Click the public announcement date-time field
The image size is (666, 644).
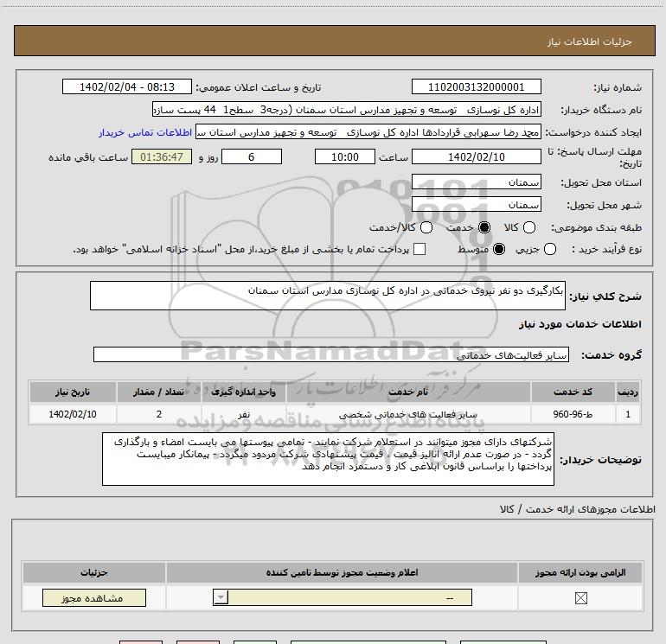(x=127, y=86)
